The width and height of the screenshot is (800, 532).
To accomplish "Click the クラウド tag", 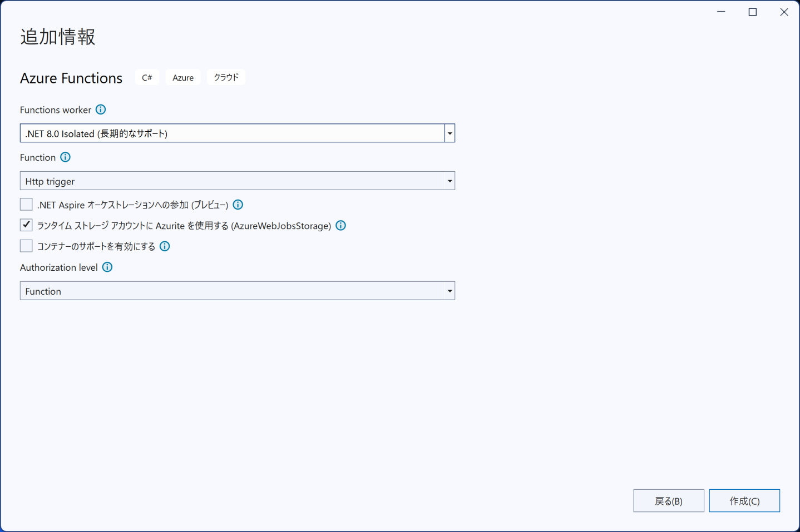I will (x=226, y=77).
